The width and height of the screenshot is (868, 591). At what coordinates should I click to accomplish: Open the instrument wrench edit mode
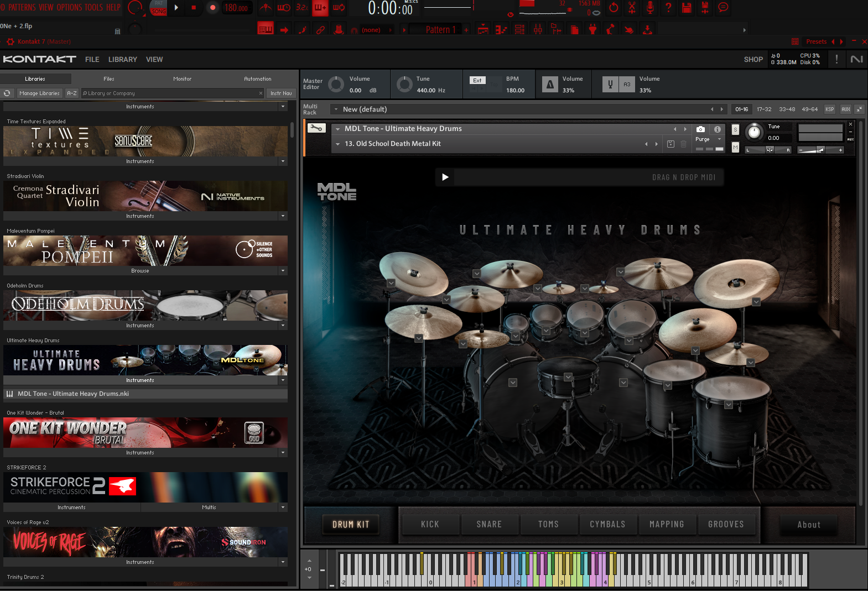[316, 128]
